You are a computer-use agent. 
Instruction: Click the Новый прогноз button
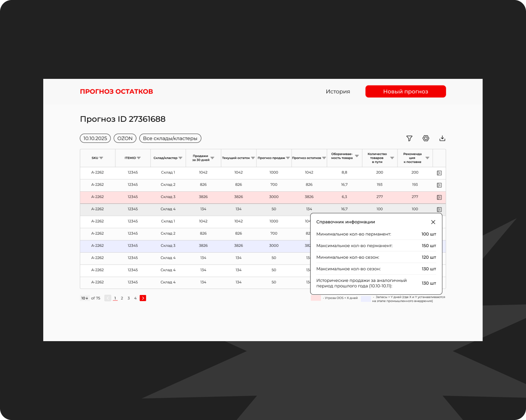tap(405, 92)
